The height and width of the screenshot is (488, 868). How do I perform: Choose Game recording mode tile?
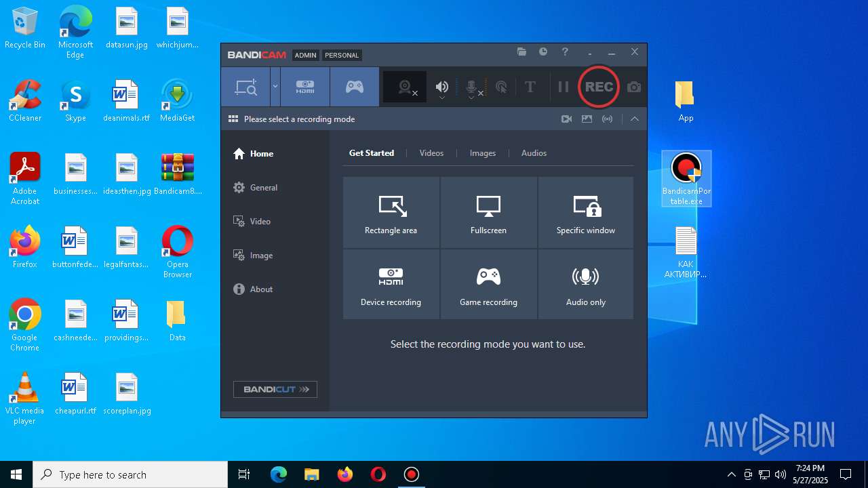tap(488, 285)
